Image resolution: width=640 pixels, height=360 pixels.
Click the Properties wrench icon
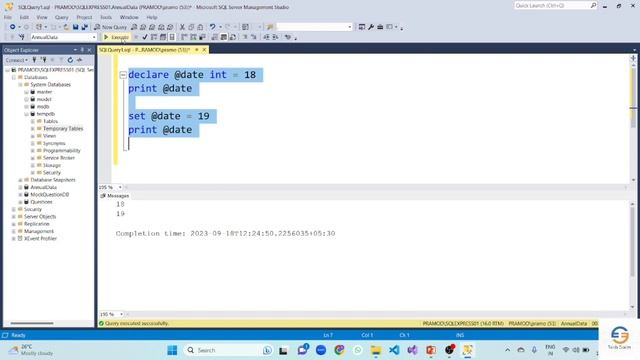pyautogui.click(x=371, y=27)
